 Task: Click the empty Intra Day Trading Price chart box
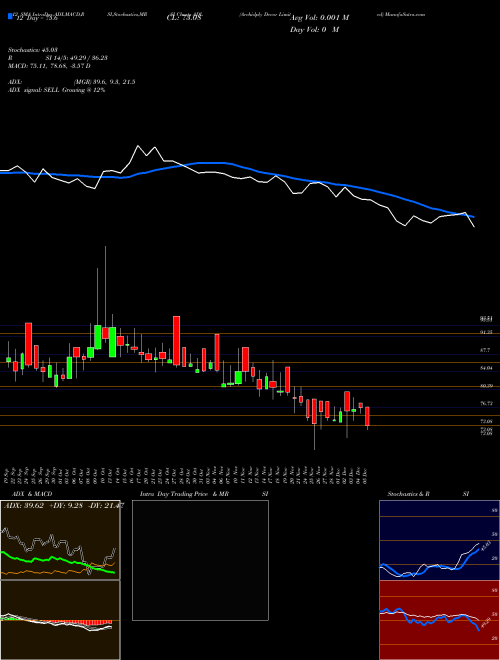[x=200, y=560]
